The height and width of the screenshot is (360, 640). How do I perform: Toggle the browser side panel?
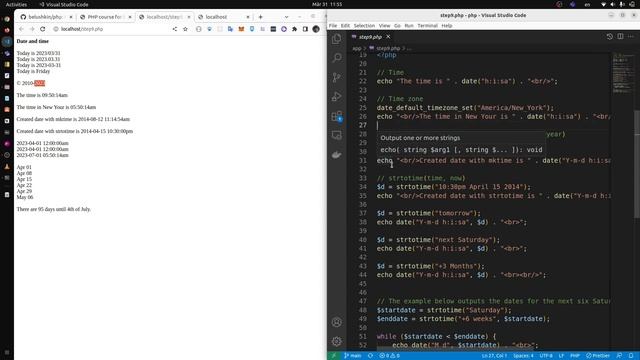305,29
